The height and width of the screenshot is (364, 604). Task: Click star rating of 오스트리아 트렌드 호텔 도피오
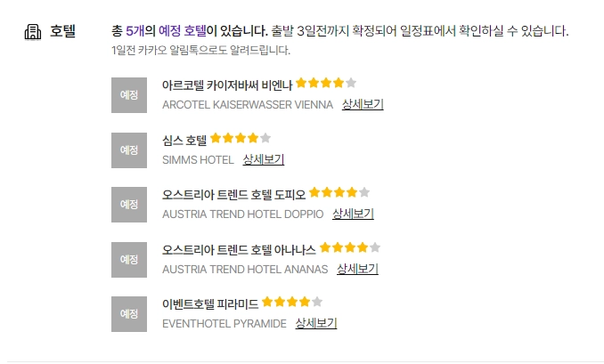click(339, 193)
